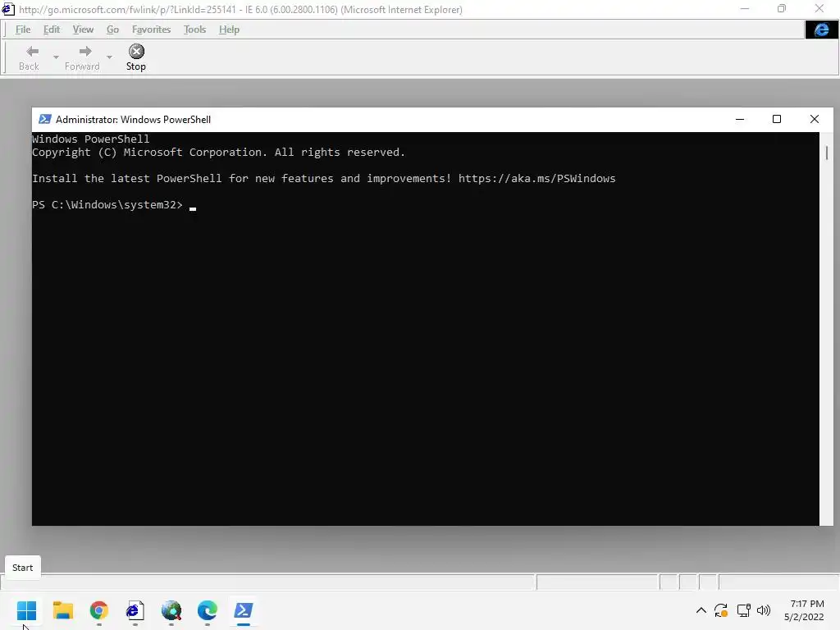Click the Internet Explorer logo throbber

[821, 30]
